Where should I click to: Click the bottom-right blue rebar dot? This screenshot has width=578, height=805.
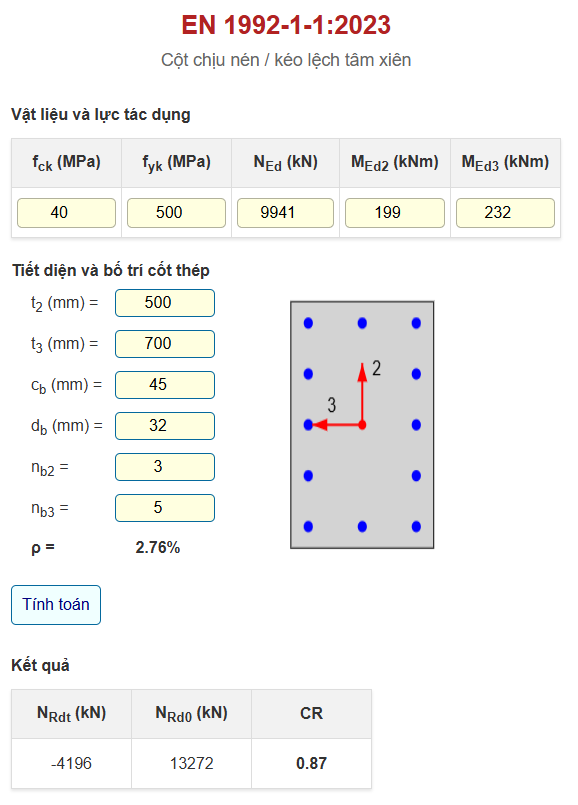pyautogui.click(x=416, y=527)
